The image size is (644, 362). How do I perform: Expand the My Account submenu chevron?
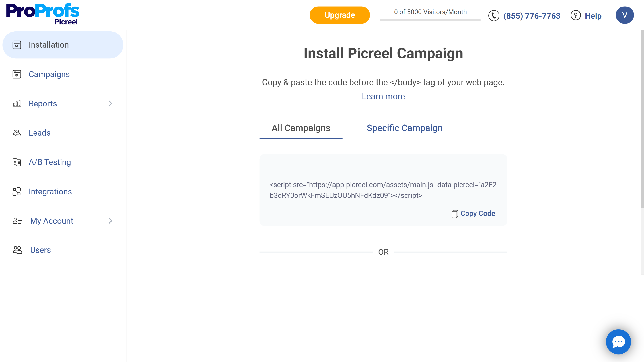coord(110,221)
